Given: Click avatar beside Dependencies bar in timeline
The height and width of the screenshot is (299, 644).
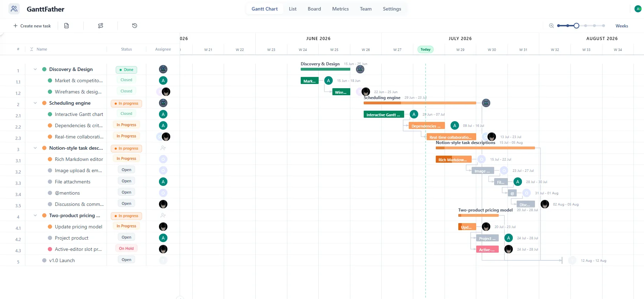Looking at the screenshot, I should (455, 125).
